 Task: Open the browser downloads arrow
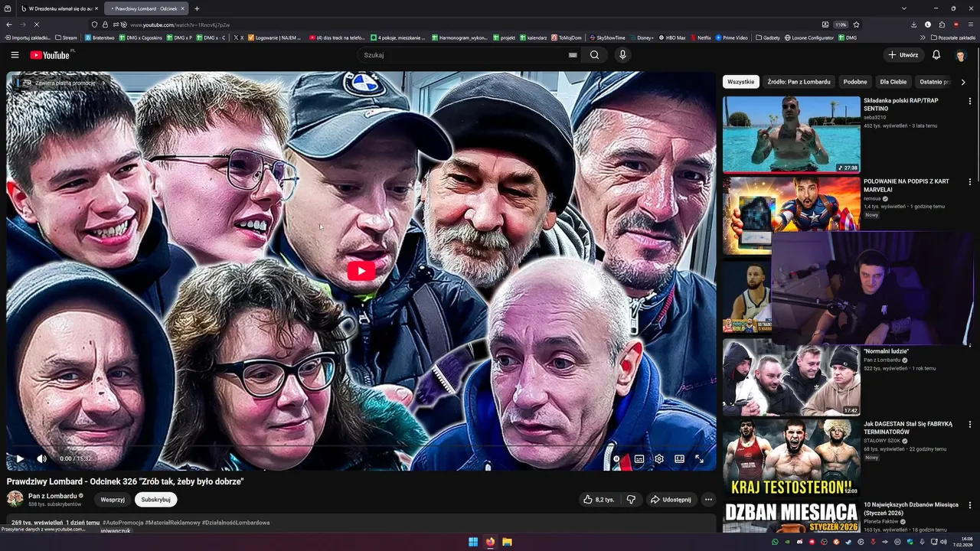tap(913, 24)
